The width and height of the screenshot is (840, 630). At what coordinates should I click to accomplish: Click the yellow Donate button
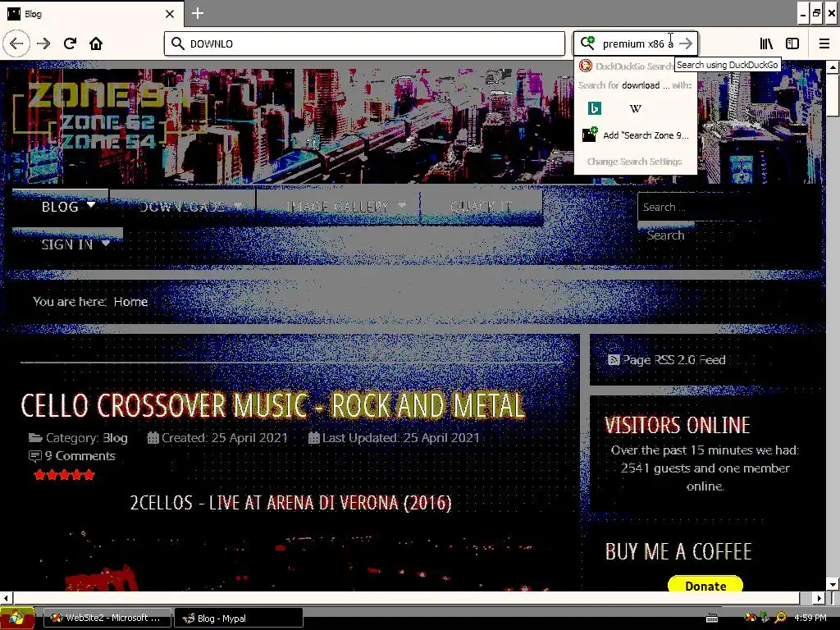(x=705, y=586)
